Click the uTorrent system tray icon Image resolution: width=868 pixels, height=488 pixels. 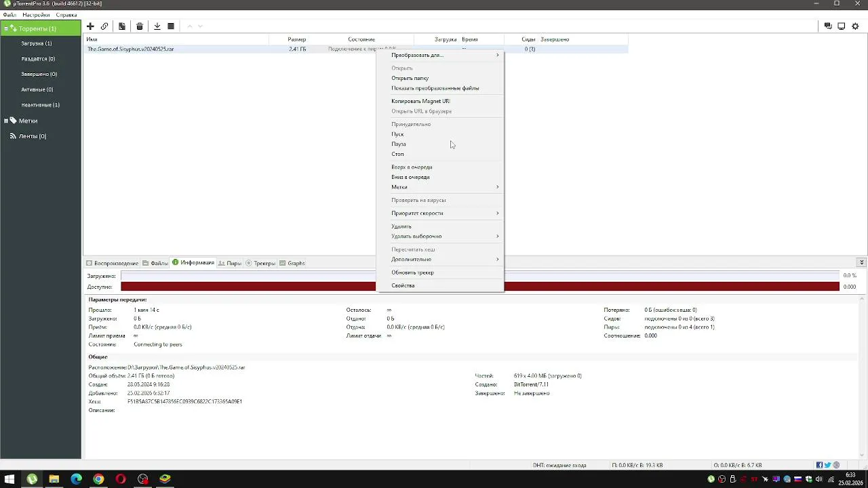711,479
